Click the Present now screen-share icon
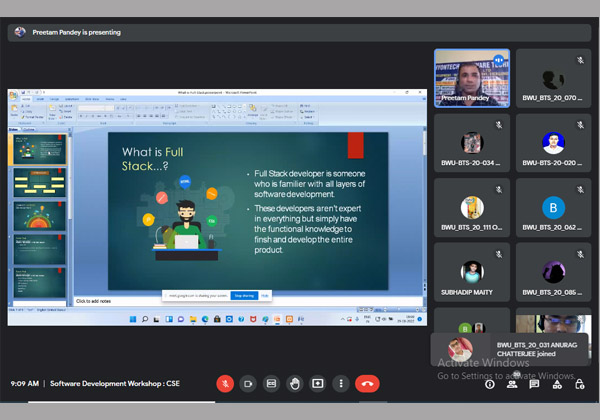 [318, 383]
